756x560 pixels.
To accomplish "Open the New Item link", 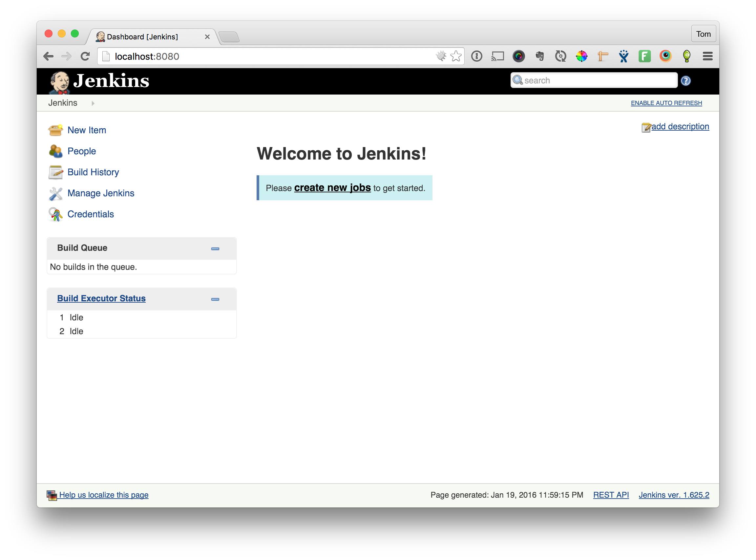I will 87,130.
